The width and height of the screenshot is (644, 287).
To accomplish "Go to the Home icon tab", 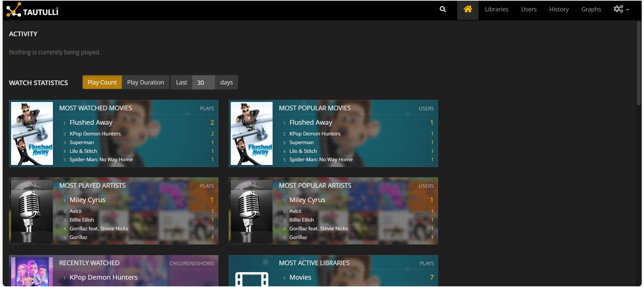I will [x=468, y=9].
